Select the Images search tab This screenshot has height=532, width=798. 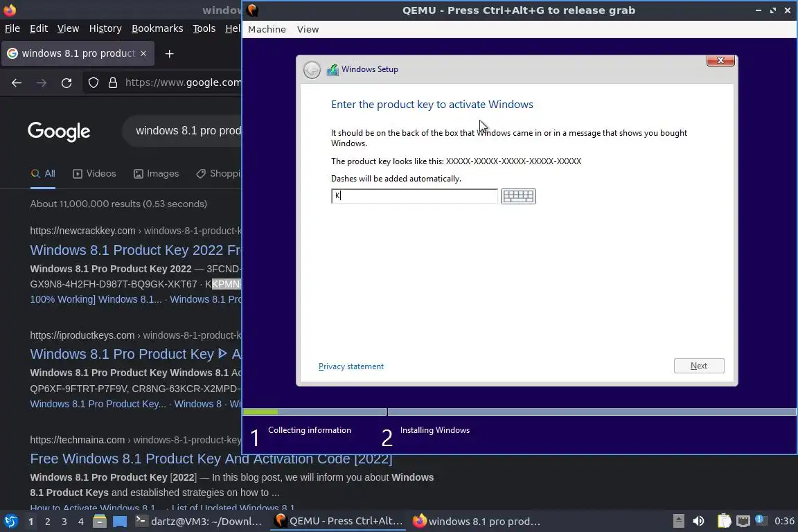[157, 174]
